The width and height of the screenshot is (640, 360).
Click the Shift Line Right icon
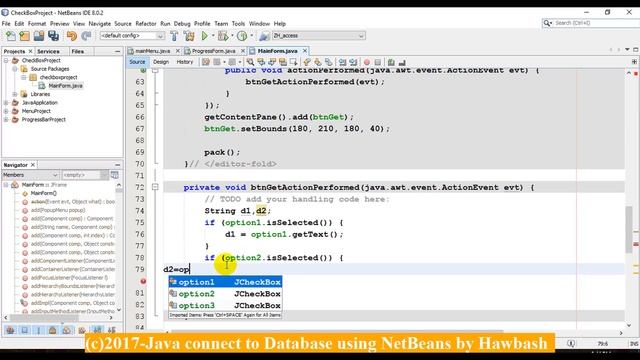(x=353, y=62)
